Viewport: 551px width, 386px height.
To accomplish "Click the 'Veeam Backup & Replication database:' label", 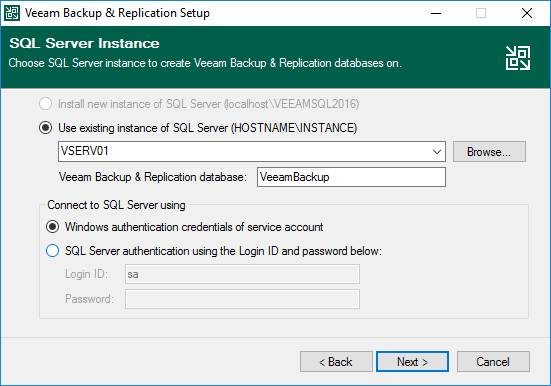I will pyautogui.click(x=153, y=177).
